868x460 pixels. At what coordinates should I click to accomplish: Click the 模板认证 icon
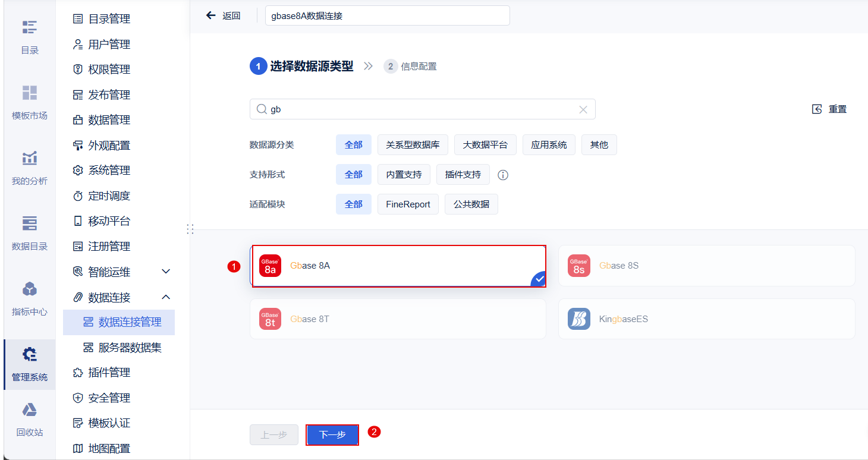pyautogui.click(x=78, y=423)
